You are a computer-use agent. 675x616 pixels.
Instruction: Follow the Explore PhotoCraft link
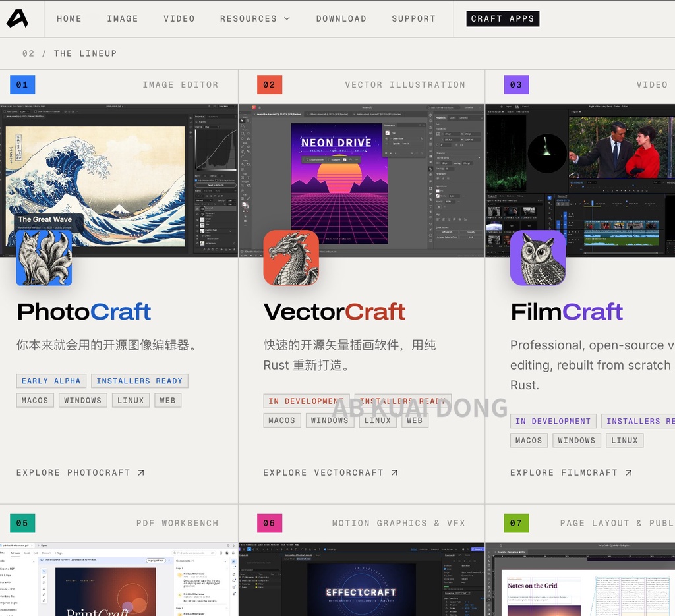80,473
